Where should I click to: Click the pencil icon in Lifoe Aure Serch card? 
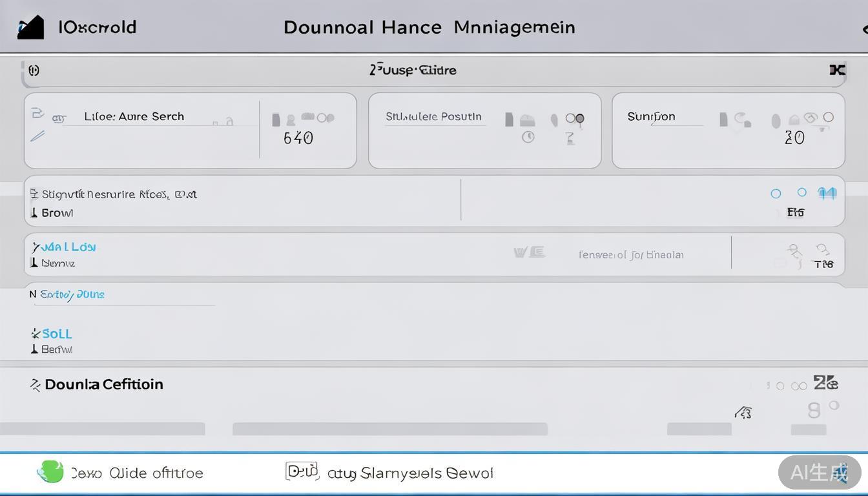37,136
